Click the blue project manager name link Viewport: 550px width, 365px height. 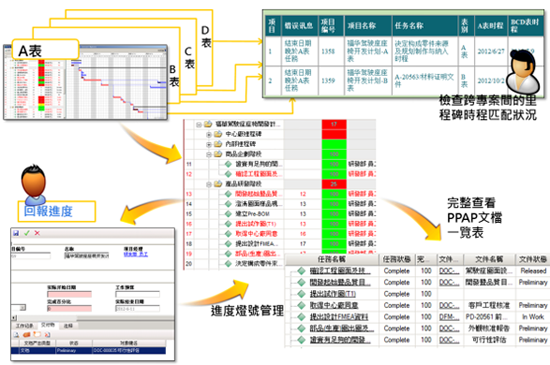point(135,254)
